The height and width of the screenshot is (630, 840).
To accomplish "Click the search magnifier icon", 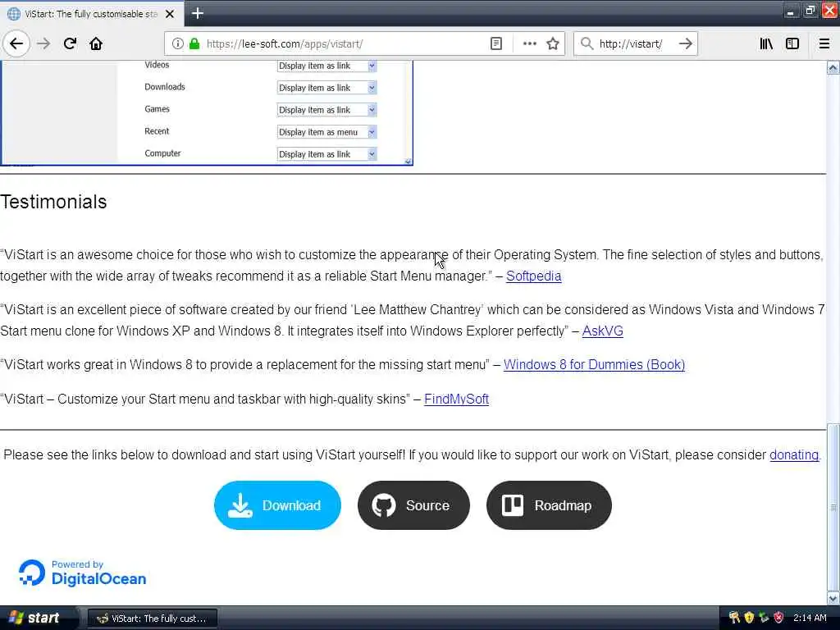I will [587, 43].
